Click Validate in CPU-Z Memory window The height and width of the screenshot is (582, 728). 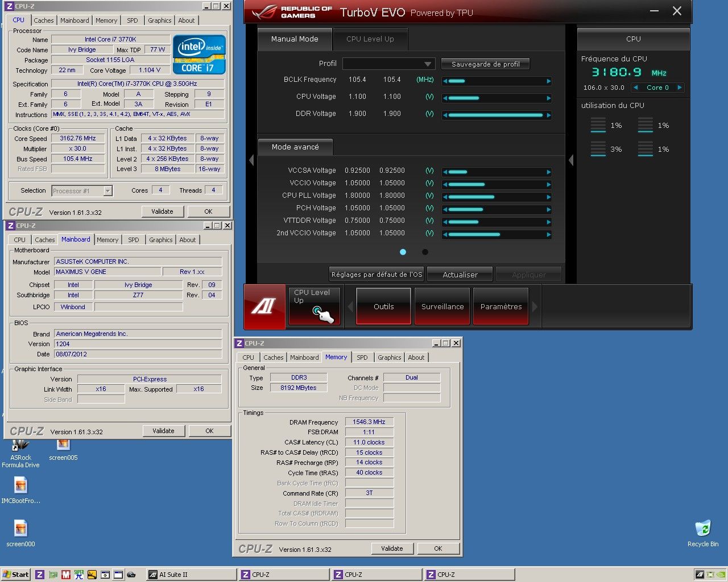[392, 548]
